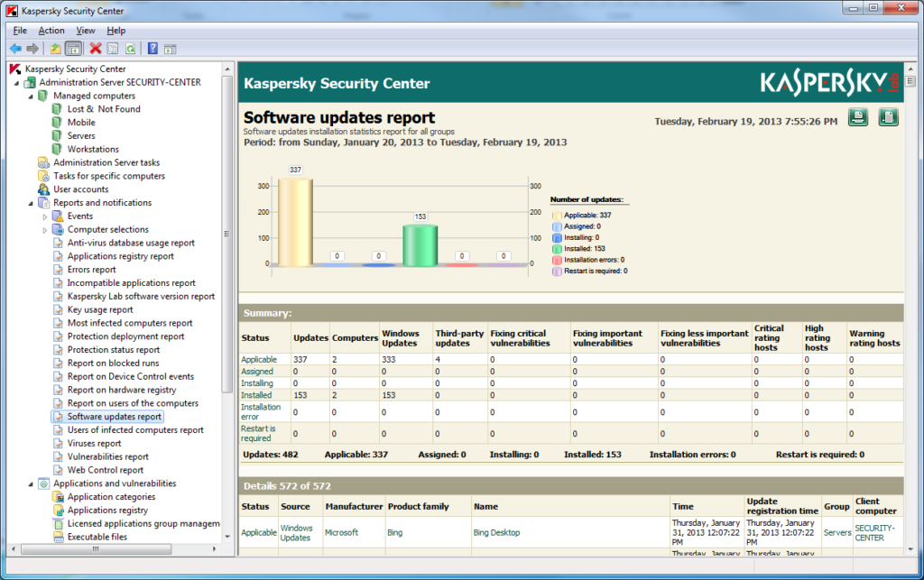This screenshot has width=924, height=580.
Task: Click the Applicable link in the Summary table
Action: click(259, 359)
